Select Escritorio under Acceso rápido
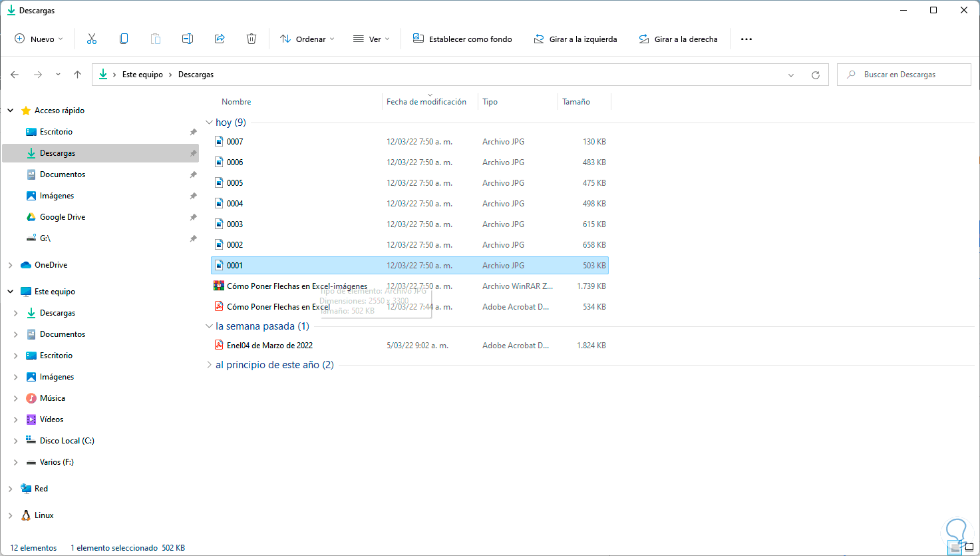This screenshot has width=980, height=556. click(100, 132)
